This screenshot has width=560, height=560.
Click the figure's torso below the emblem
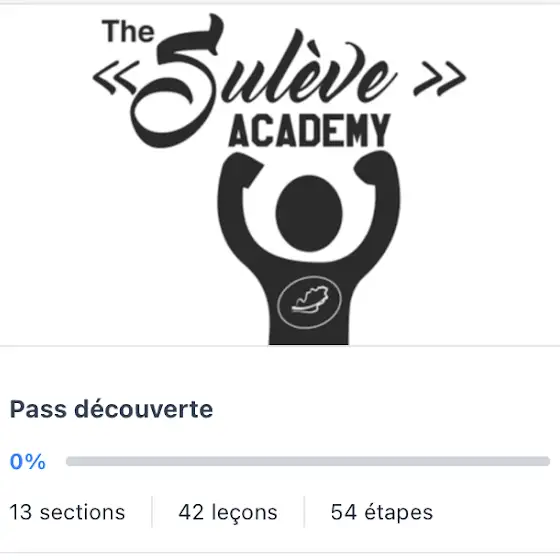coord(309,336)
